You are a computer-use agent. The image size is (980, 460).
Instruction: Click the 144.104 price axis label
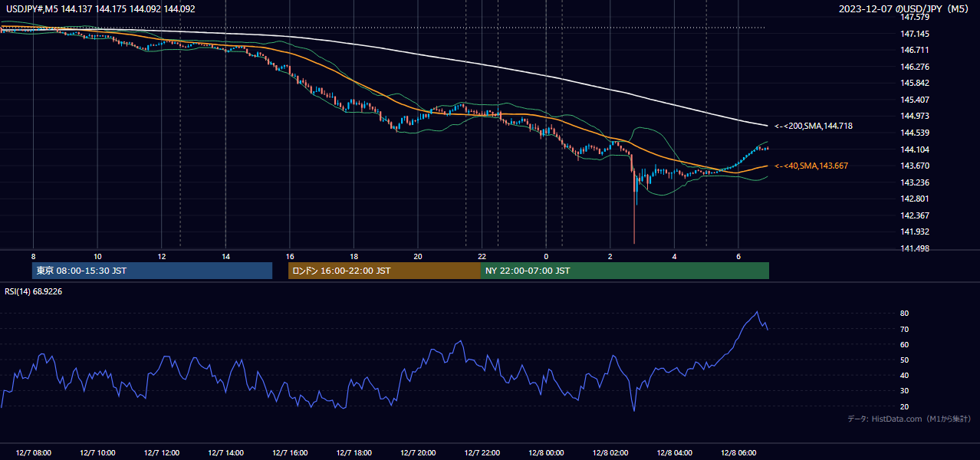click(914, 149)
